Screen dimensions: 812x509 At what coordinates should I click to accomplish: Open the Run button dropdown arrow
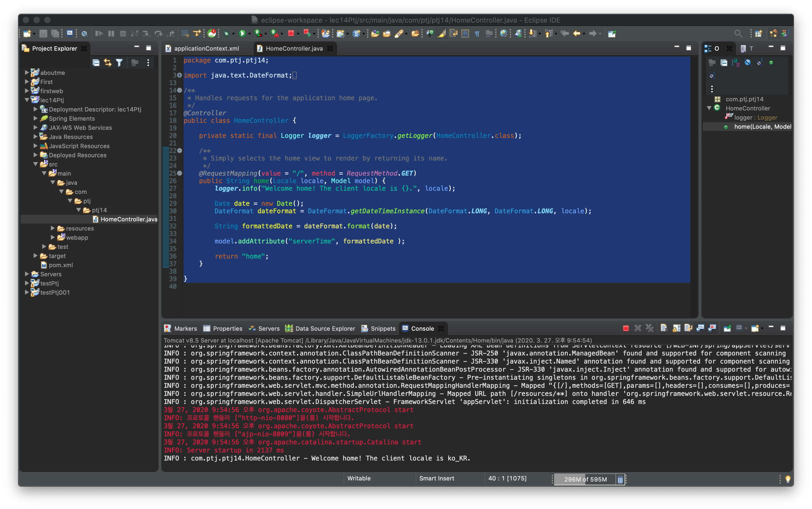249,34
